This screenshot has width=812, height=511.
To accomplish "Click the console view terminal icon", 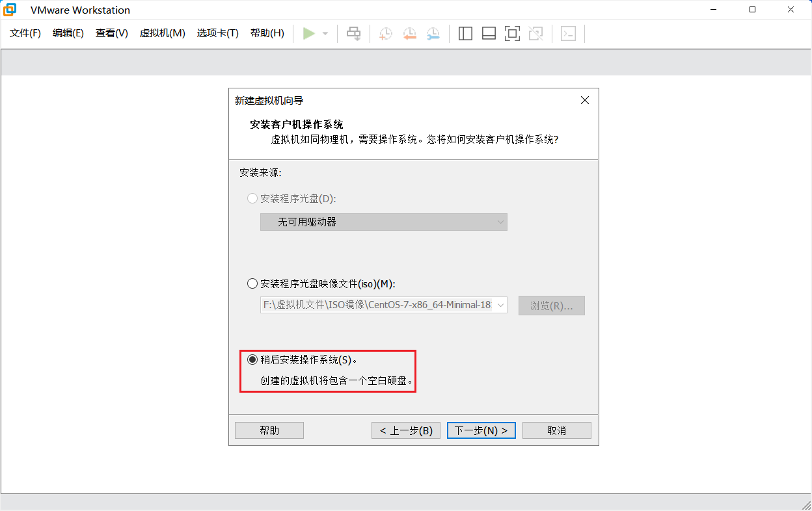I will click(568, 33).
